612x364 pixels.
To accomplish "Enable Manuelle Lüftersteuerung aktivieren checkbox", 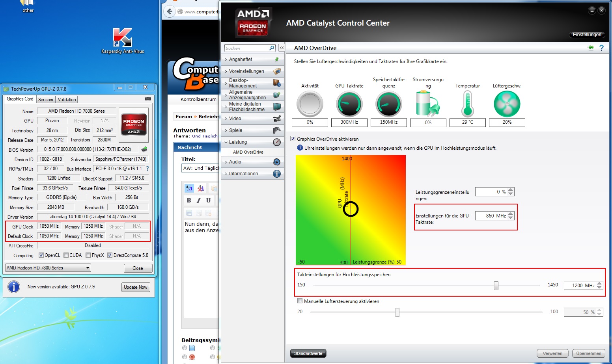I will 300,301.
